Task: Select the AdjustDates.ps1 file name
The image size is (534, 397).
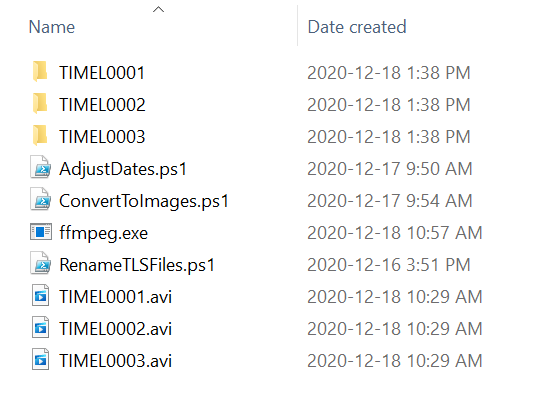Action: click(x=123, y=169)
